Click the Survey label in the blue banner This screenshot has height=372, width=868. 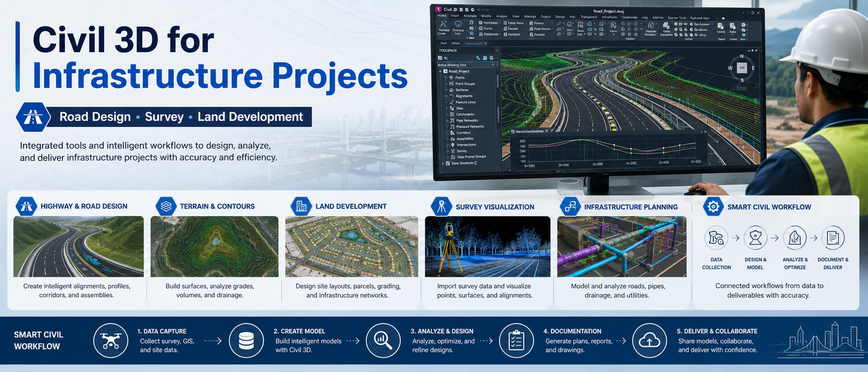point(164,117)
